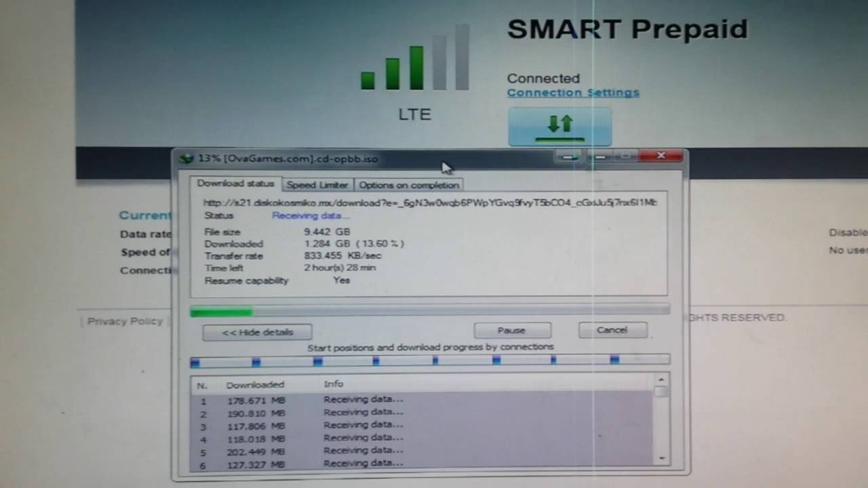
Task: Click the green connect/disconnect arrows button
Action: pos(560,127)
